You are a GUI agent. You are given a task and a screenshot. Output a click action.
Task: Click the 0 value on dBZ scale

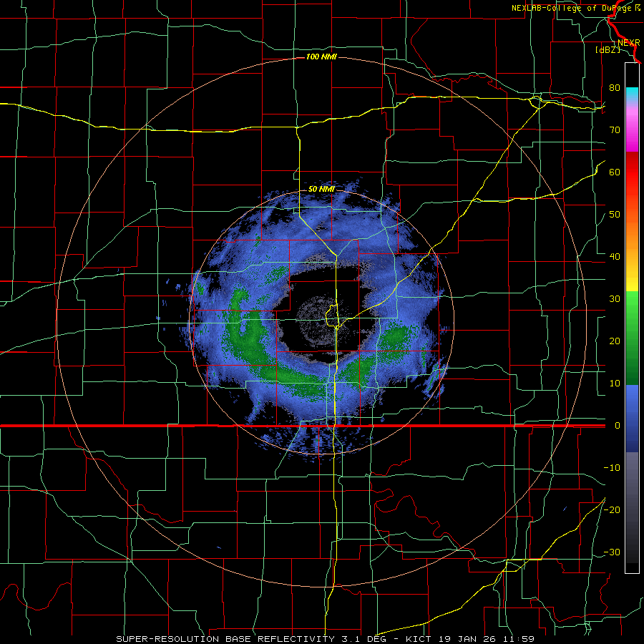(x=617, y=426)
